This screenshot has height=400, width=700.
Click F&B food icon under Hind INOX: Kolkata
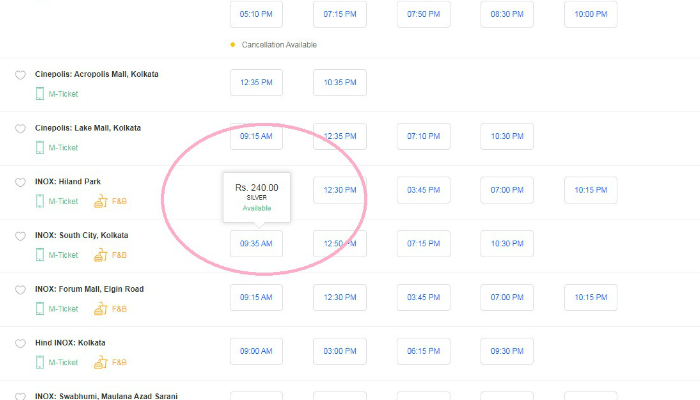click(100, 362)
